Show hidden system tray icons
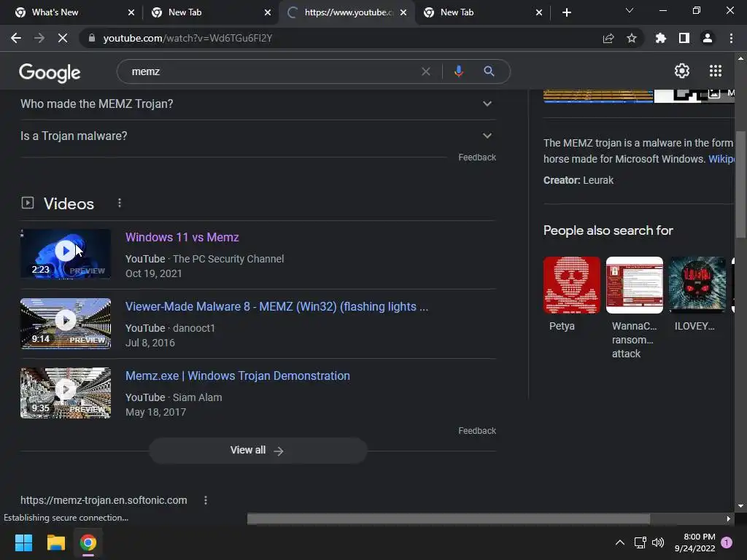 tap(620, 542)
